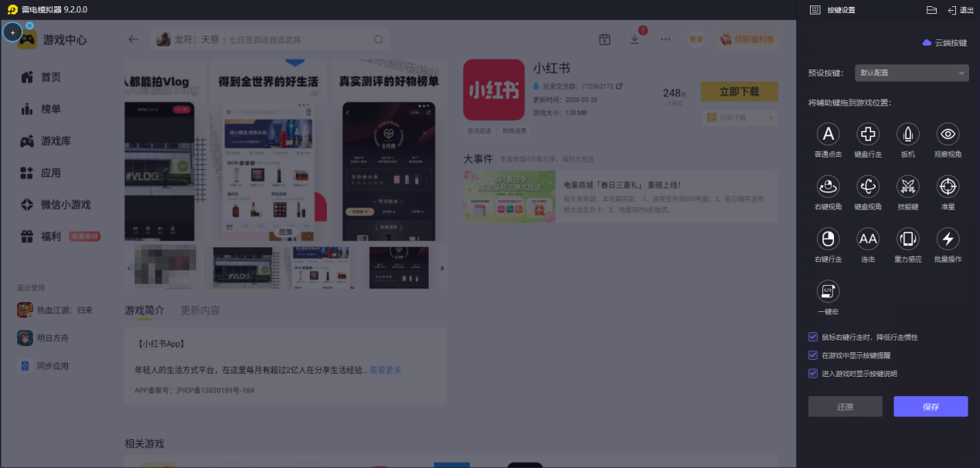Open the calendar sign-in icon

click(604, 39)
